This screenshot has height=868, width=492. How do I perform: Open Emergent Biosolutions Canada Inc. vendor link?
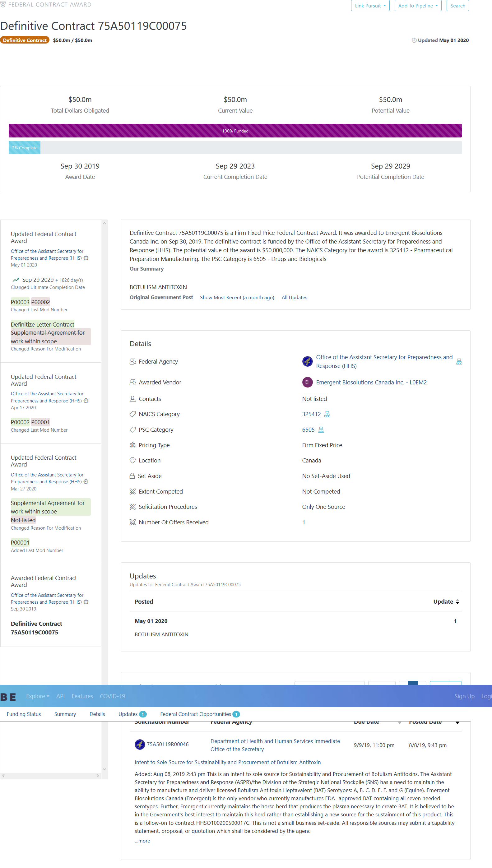pyautogui.click(x=371, y=383)
